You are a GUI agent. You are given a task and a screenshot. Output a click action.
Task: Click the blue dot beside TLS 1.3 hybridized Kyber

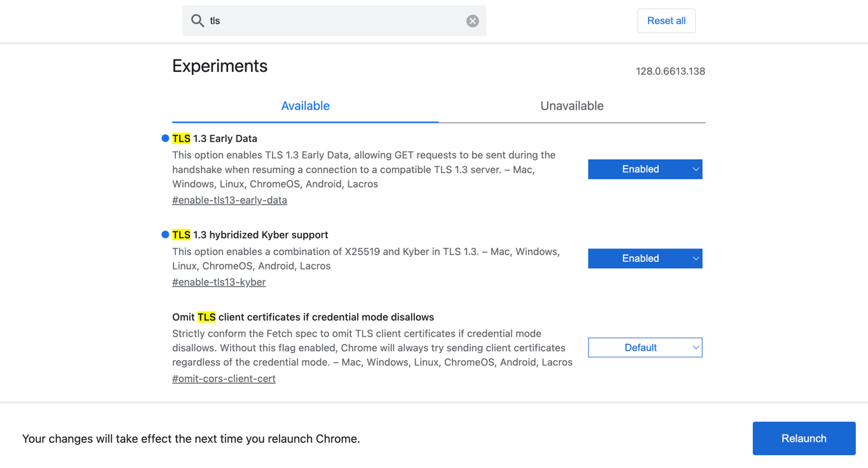[x=164, y=234]
